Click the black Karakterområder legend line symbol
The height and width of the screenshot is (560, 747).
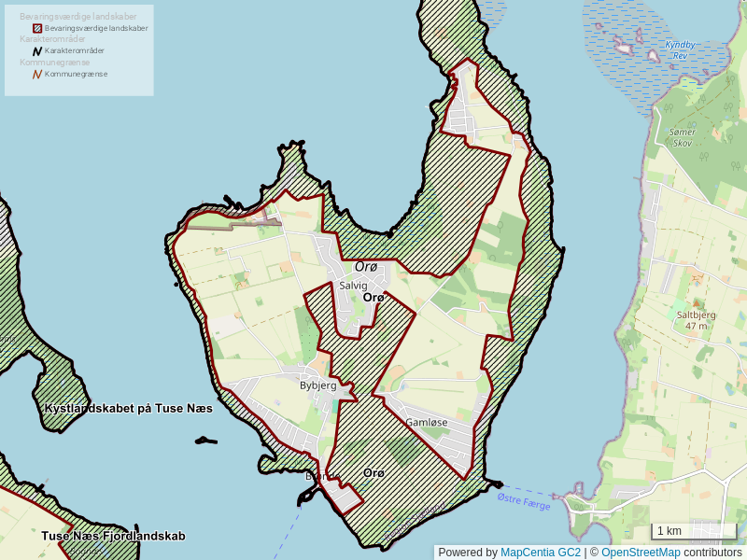[x=37, y=50]
